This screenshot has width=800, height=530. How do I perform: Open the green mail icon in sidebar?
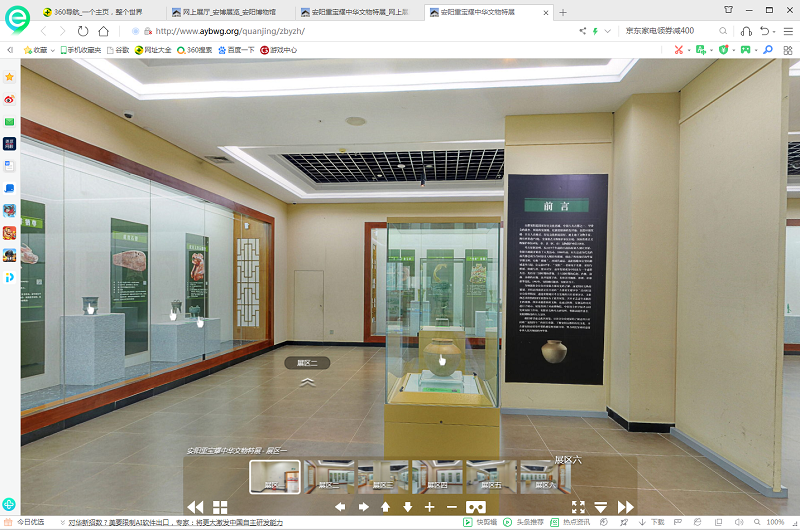click(9, 121)
